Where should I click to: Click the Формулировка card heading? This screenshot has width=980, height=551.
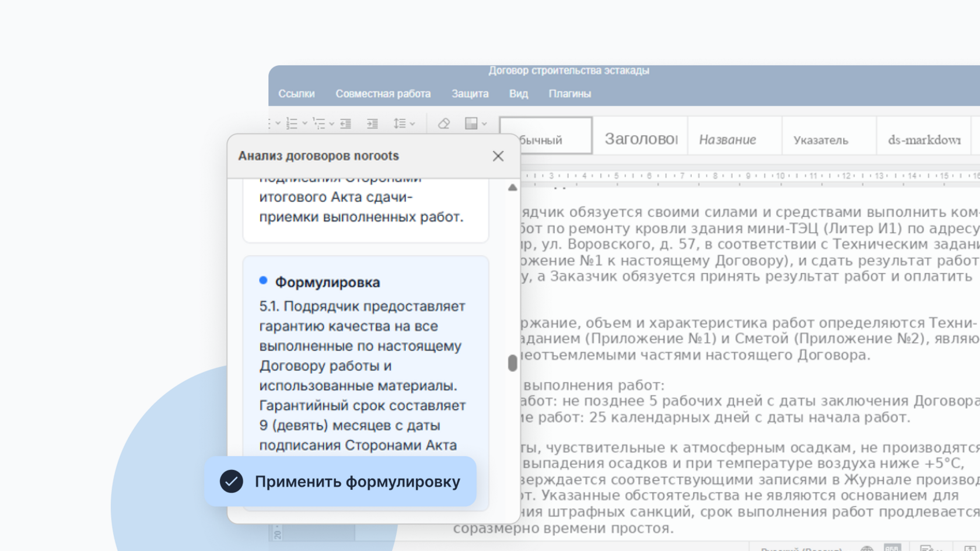(327, 282)
